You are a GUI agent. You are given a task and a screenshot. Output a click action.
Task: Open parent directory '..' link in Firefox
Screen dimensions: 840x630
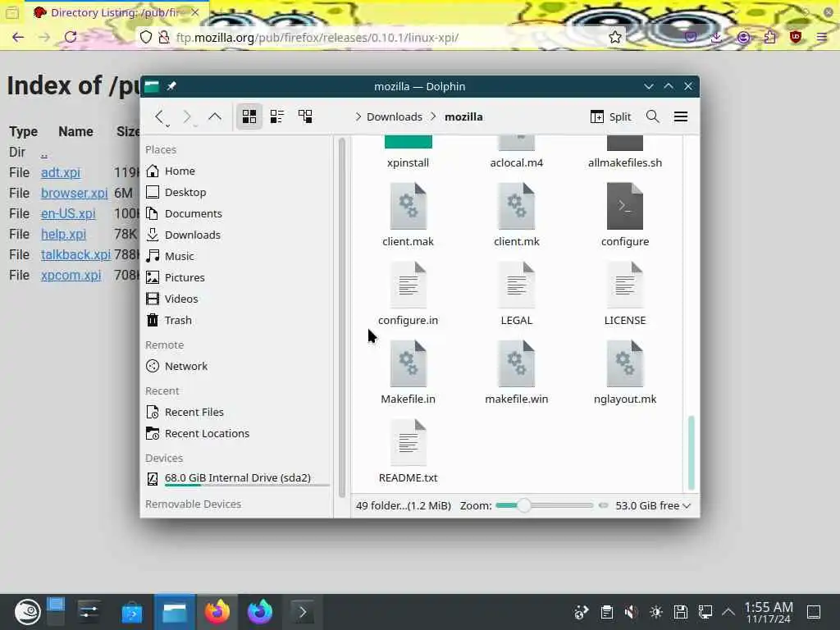tap(44, 153)
